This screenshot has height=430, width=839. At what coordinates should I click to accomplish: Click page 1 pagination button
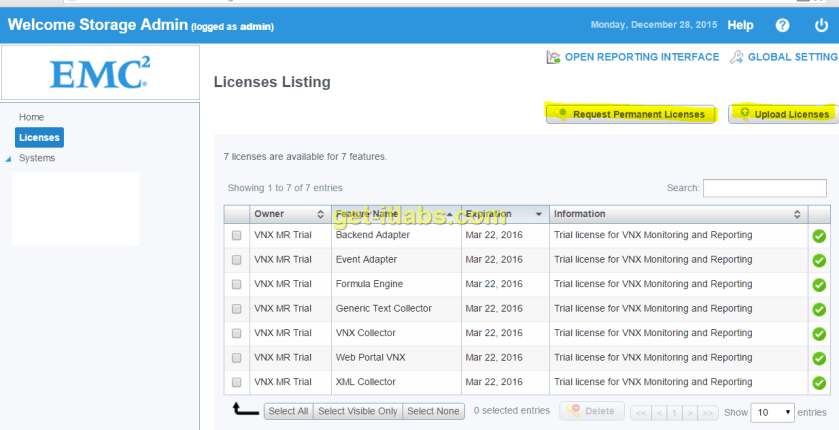coord(674,413)
